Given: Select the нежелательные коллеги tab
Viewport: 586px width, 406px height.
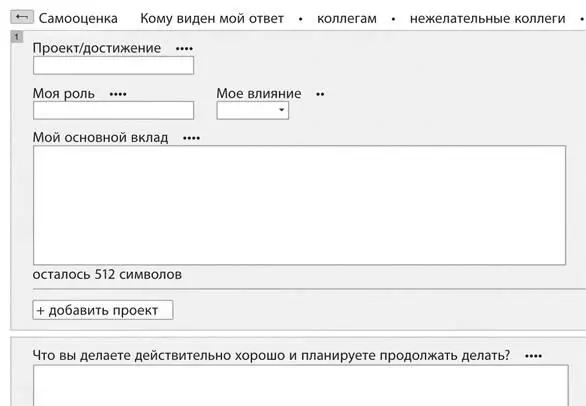Looking at the screenshot, I should (487, 18).
